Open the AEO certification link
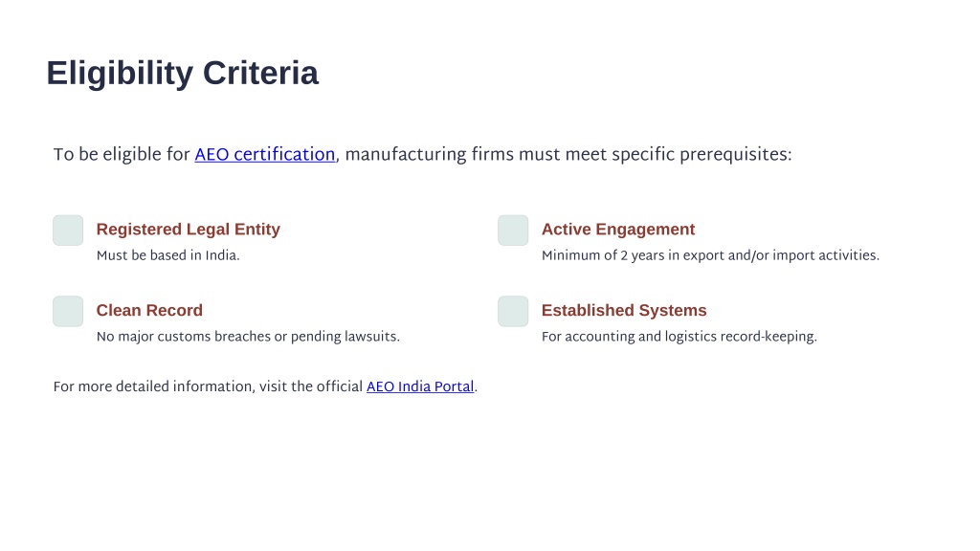 (265, 154)
